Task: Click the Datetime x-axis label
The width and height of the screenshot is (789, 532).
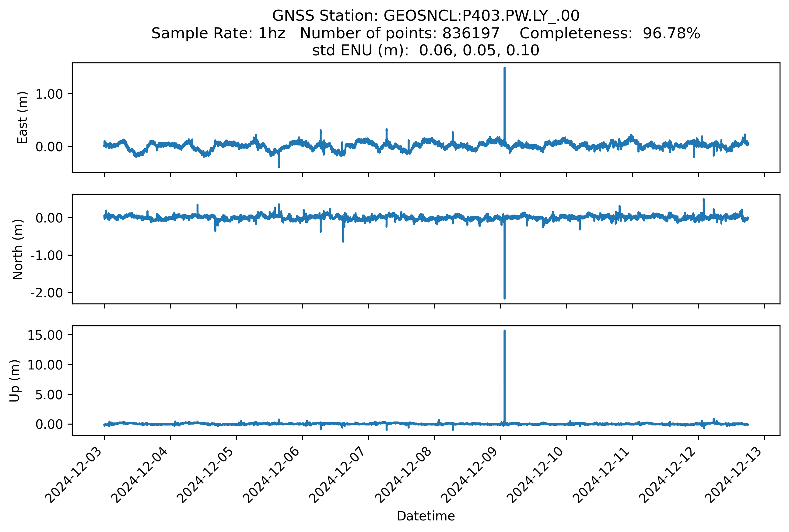Action: click(426, 516)
